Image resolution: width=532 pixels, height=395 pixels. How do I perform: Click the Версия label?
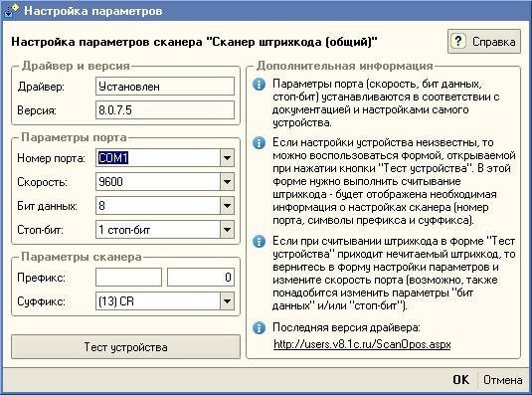coord(37,110)
